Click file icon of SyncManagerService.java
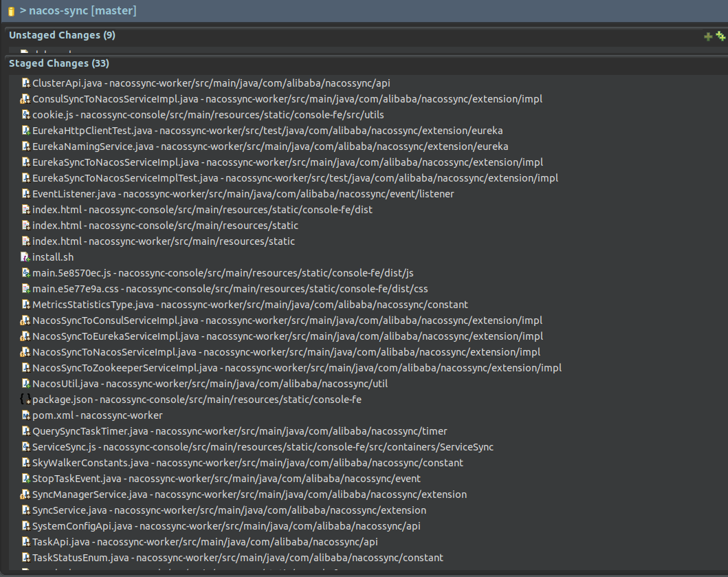 pos(25,494)
